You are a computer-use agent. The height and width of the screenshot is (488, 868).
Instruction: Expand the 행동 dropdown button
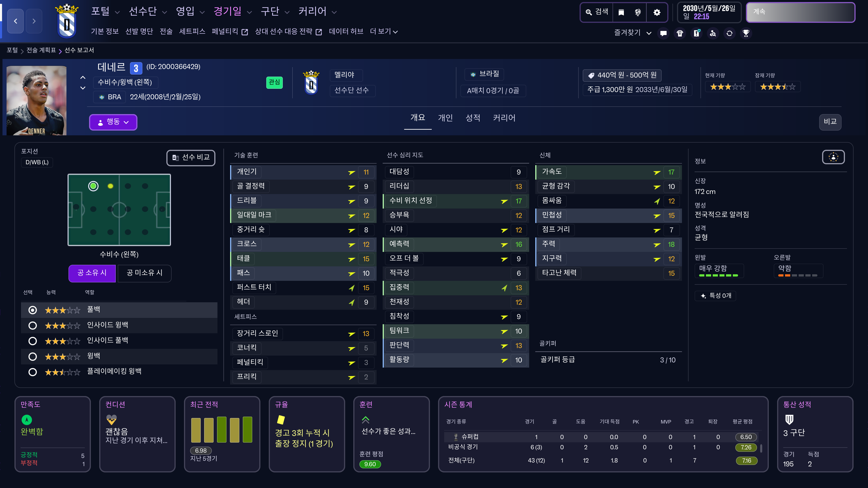(x=113, y=122)
